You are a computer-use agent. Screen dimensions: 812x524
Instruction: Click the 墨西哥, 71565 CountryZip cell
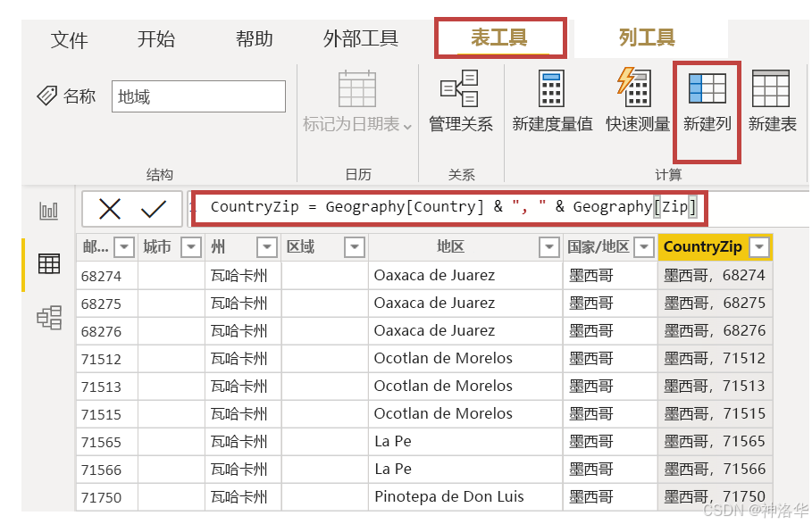[x=715, y=441]
